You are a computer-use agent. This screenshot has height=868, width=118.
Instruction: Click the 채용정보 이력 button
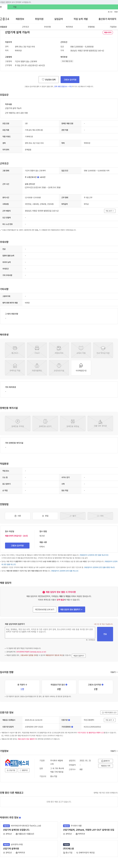[x=106, y=766]
